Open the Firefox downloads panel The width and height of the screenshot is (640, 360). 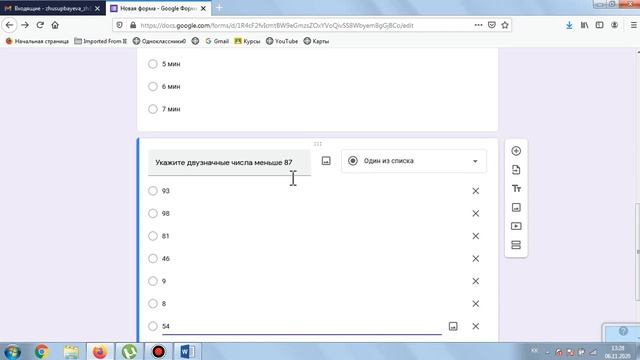pyautogui.click(x=569, y=25)
